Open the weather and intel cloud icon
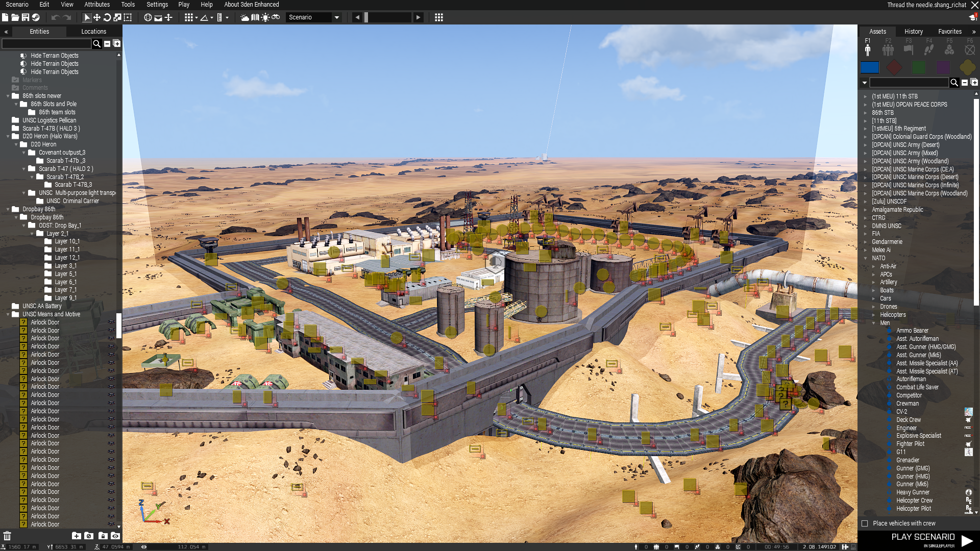Viewport: 980px width, 551px height. point(245,17)
